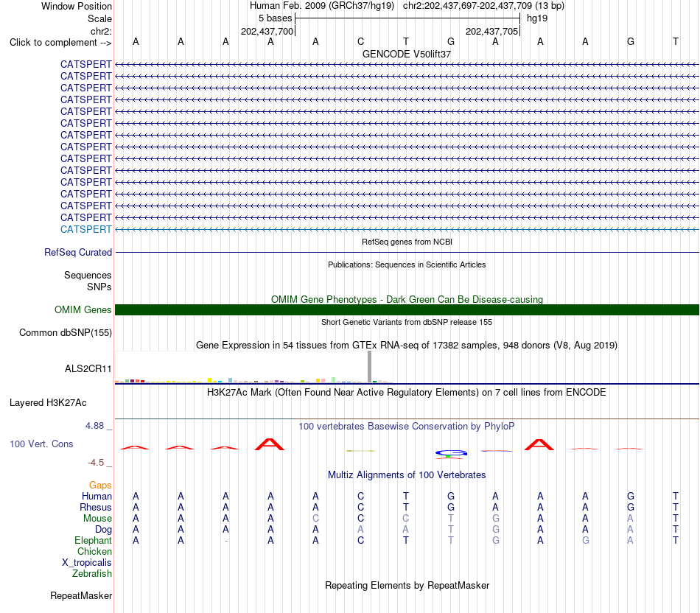The width and height of the screenshot is (700, 613).
Task: Click the 'ALS2CR11' GTEx gene label
Action: click(x=88, y=369)
